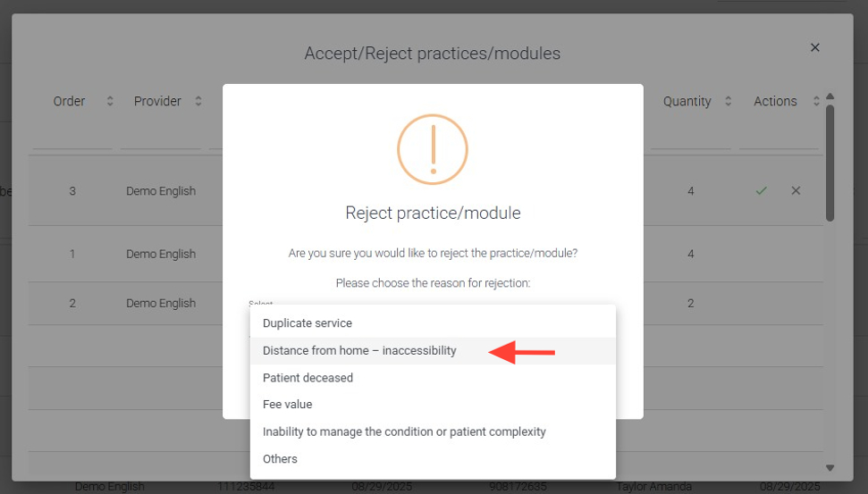Choose Inability to manage the condition option
Image resolution: width=868 pixels, height=494 pixels.
[x=404, y=432]
